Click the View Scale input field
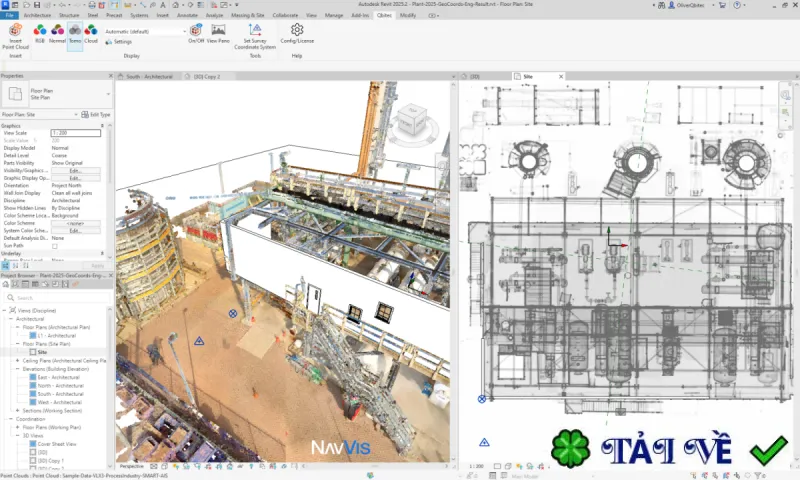The image size is (800, 480). point(76,133)
